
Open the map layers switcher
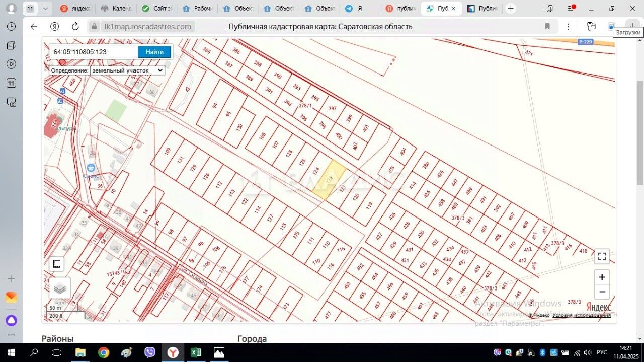(x=60, y=288)
